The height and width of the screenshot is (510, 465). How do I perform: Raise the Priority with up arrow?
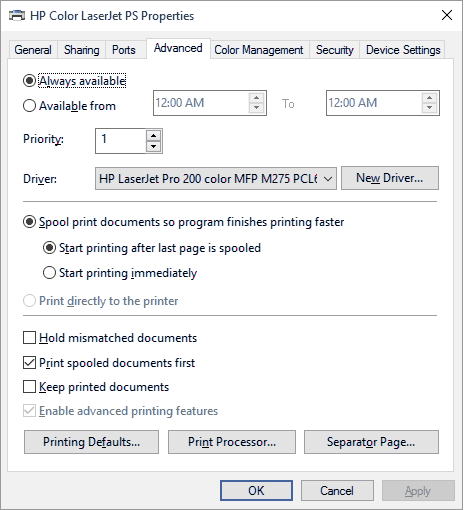coord(153,136)
